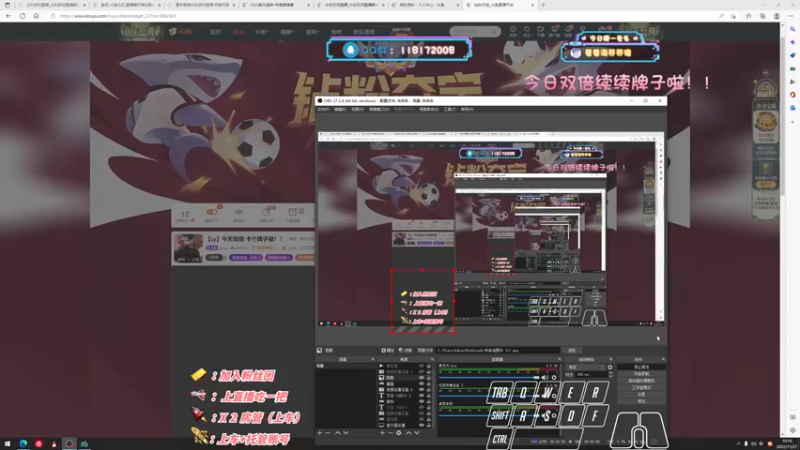Refresh the browser page
800x450 pixels.
click(x=22, y=16)
